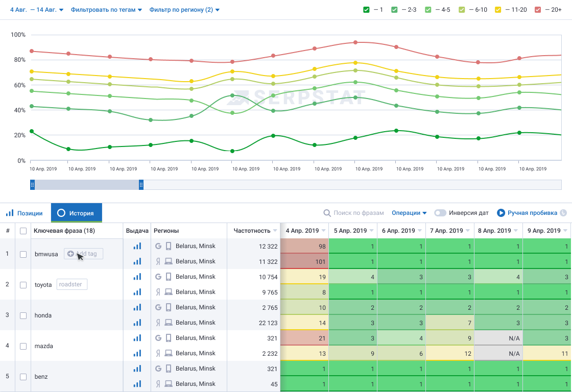Click the 98 position cell for bmwusa
The height and width of the screenshot is (392, 572).
pyautogui.click(x=304, y=246)
